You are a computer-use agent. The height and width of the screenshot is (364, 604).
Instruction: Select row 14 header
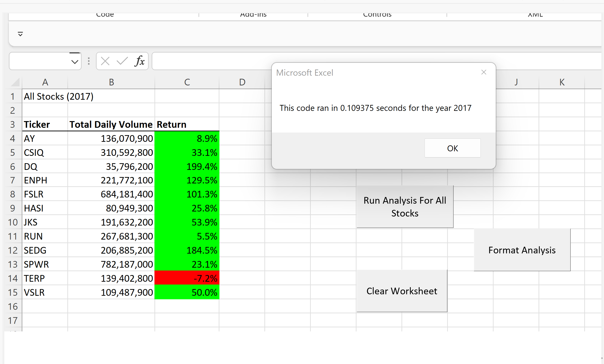pos(13,278)
